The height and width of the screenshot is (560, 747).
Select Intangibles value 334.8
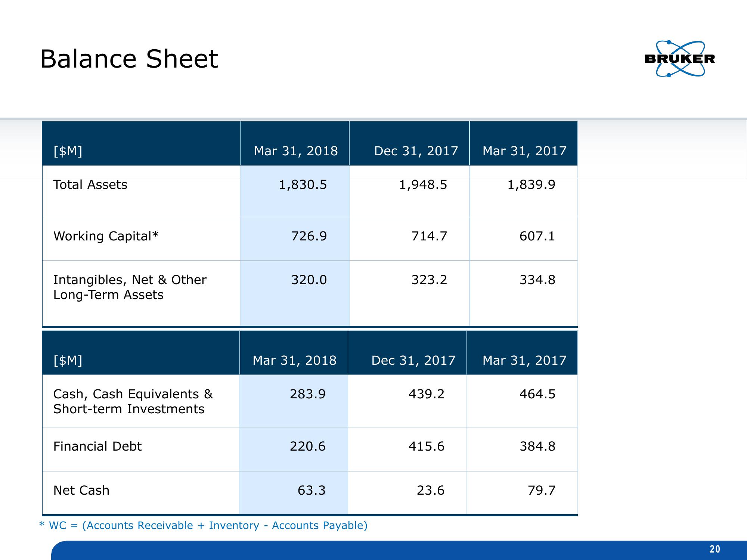537,280
